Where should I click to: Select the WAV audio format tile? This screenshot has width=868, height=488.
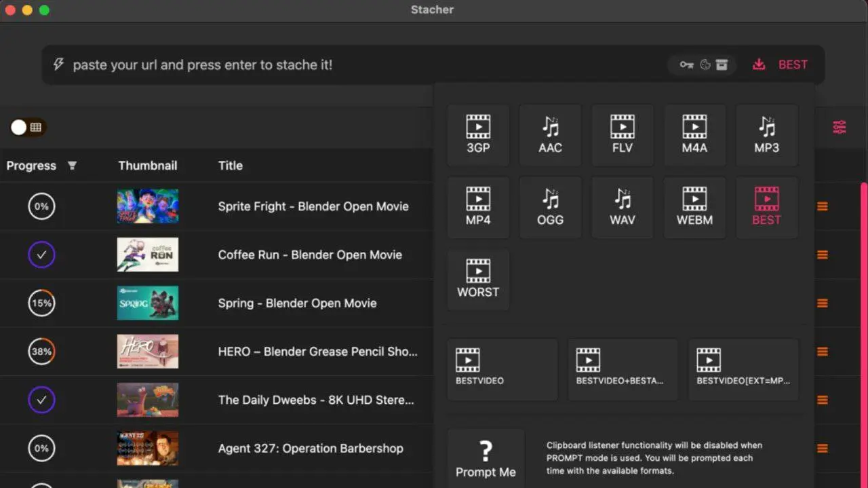(623, 208)
